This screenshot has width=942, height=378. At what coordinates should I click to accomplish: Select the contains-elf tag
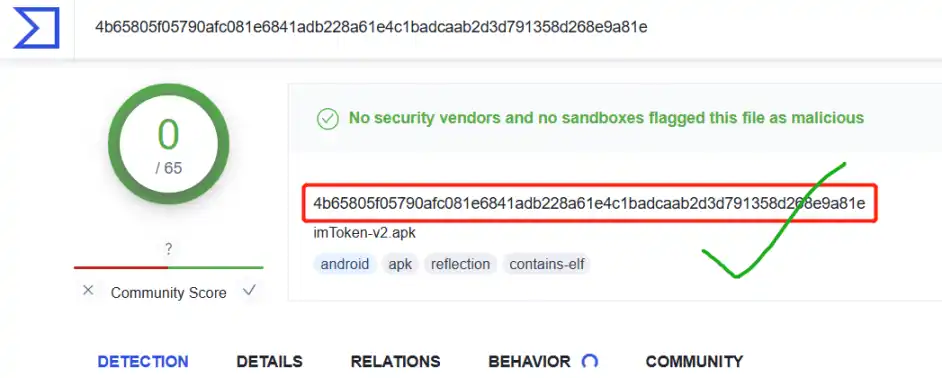tap(547, 264)
